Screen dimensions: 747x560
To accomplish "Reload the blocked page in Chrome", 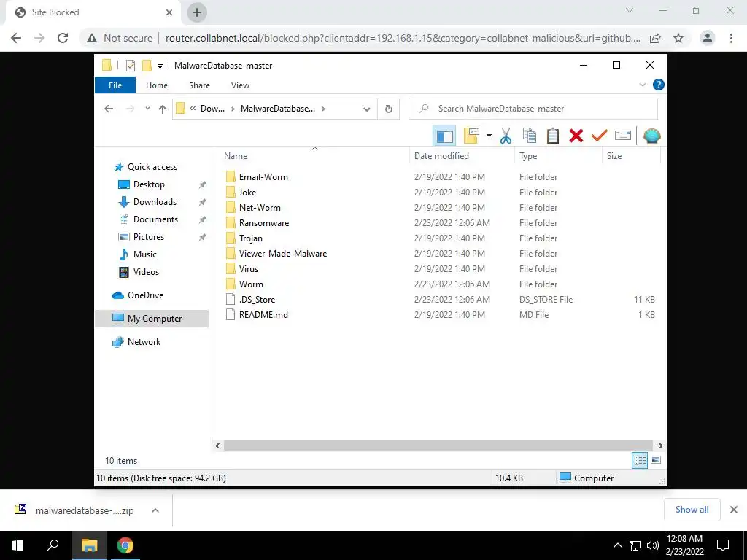I will (x=63, y=38).
